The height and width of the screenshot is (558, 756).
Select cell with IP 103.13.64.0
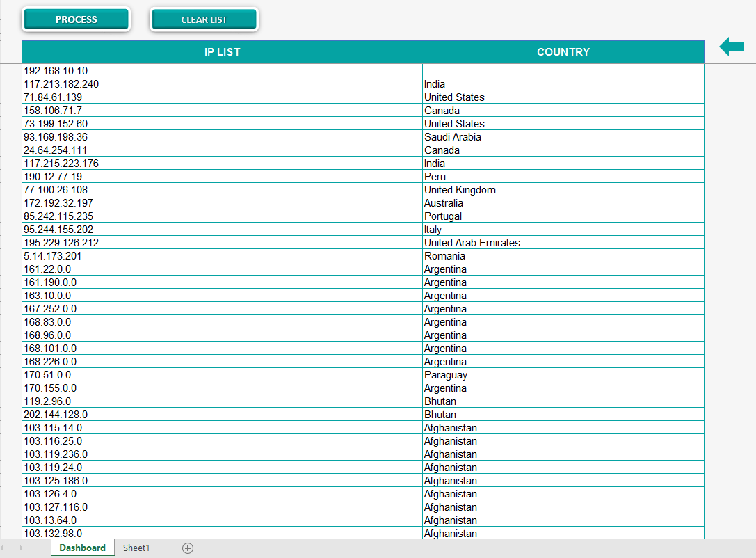tap(223, 520)
